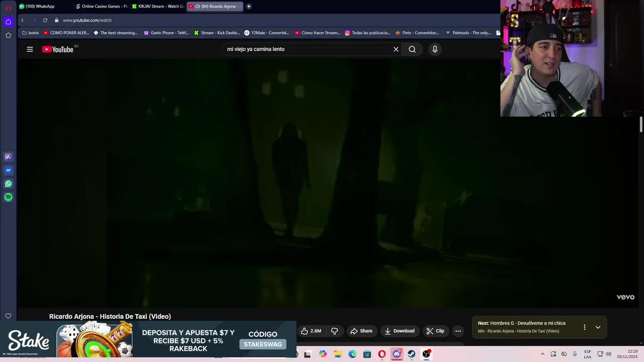Viewport: 644px width, 362px height.
Task: Open File Explorer from taskbar
Action: (338, 354)
